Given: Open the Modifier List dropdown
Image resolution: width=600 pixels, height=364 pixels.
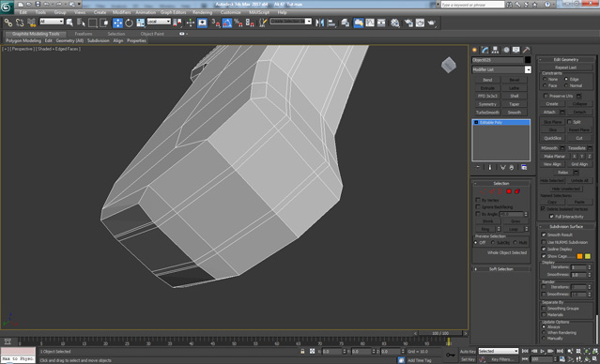Looking at the screenshot, I should tap(501, 69).
